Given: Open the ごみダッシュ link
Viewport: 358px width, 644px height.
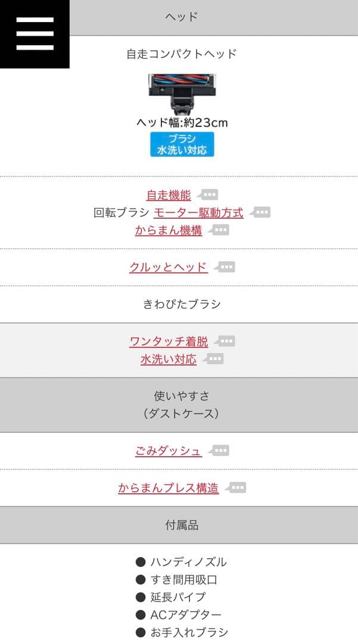Looking at the screenshot, I should point(169,451).
